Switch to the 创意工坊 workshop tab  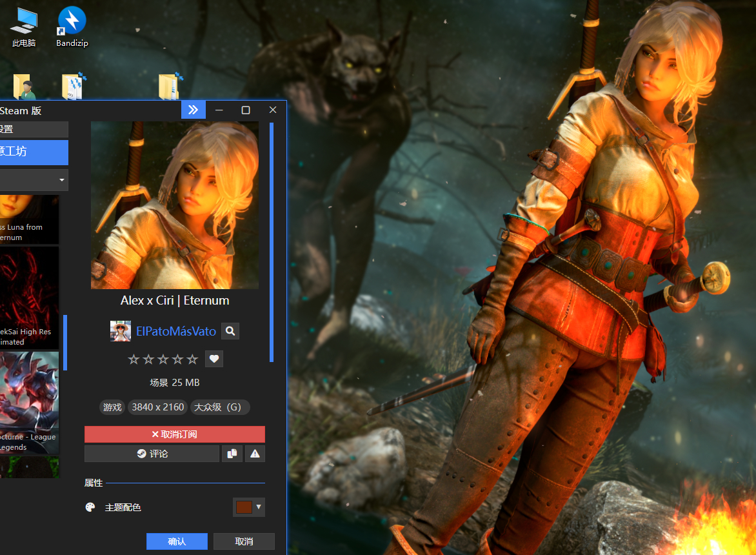click(x=34, y=152)
